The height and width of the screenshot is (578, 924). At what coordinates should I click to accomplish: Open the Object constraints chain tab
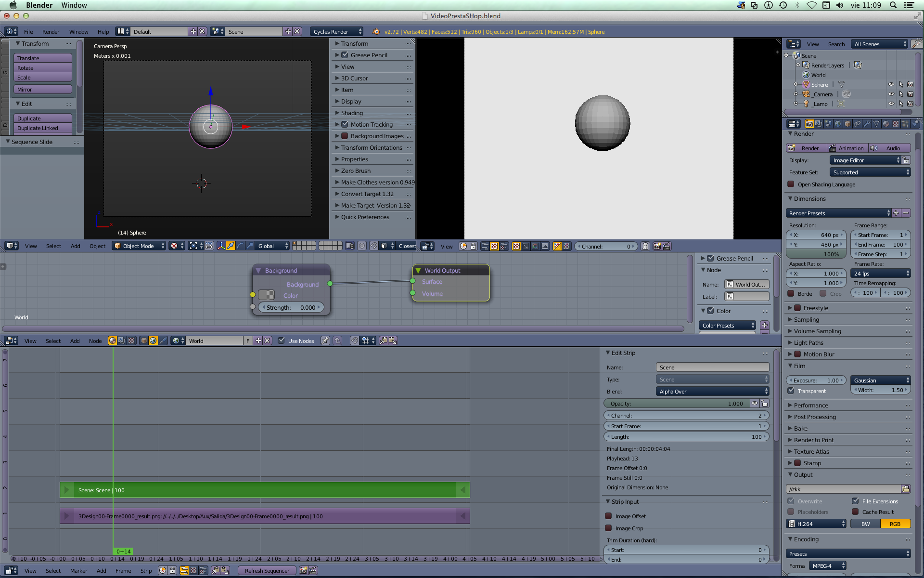pos(857,124)
